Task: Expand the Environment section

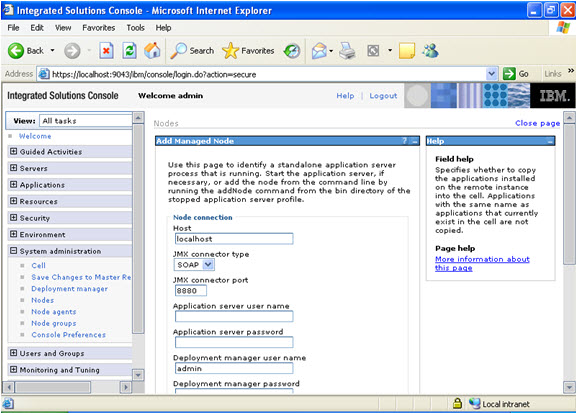Action: coord(14,234)
